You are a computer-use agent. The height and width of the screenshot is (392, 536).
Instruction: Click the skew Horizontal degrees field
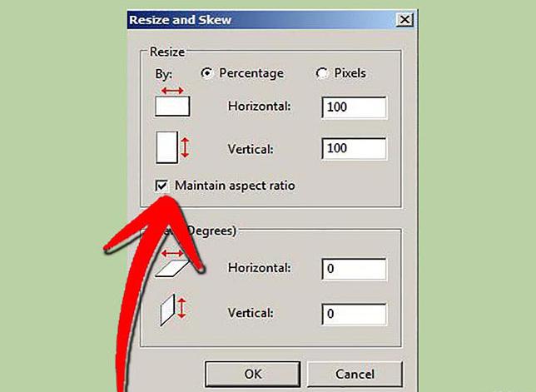click(x=355, y=269)
